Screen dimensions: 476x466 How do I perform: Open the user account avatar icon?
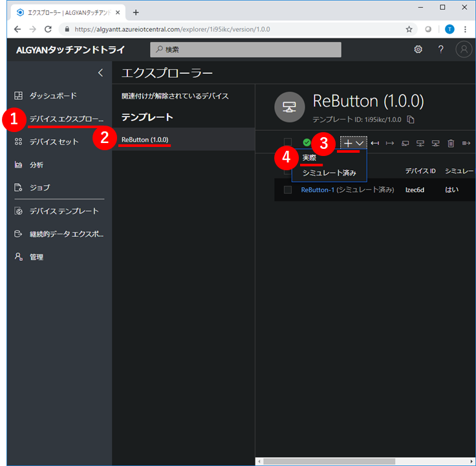coord(464,49)
